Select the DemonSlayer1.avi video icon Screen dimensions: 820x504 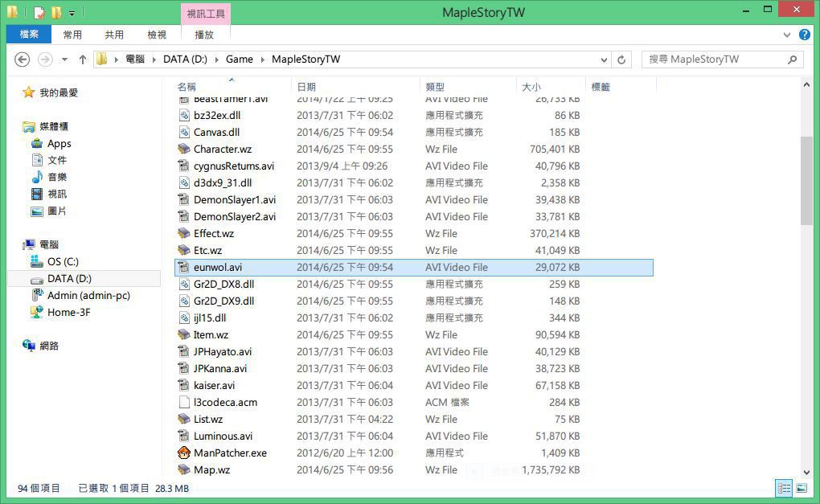(x=184, y=199)
